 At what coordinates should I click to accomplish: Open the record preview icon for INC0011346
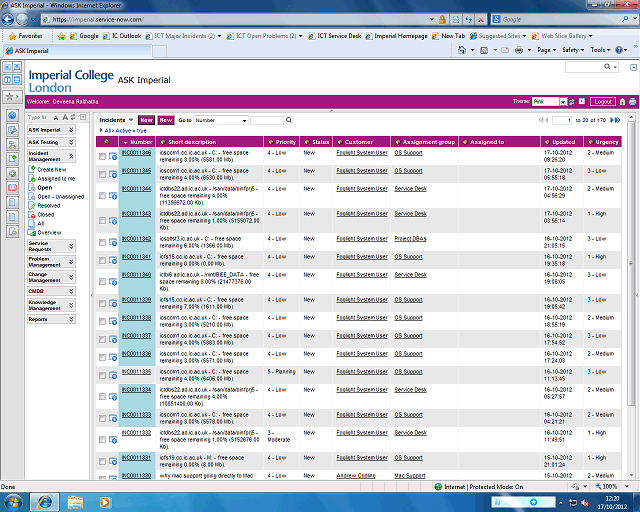point(113,156)
